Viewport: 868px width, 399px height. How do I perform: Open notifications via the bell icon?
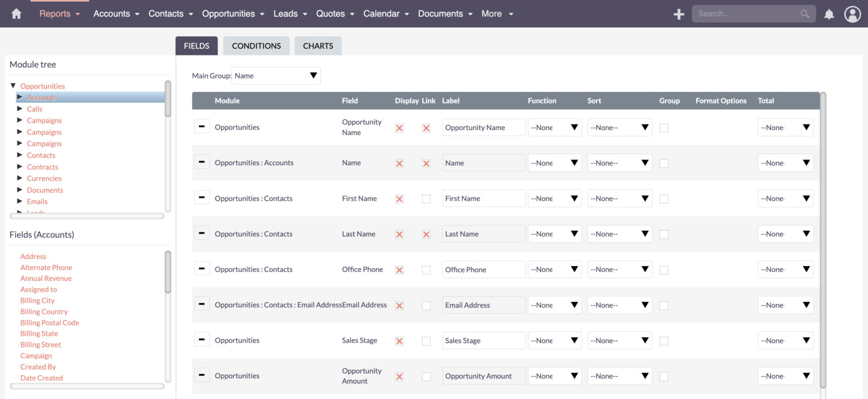829,14
